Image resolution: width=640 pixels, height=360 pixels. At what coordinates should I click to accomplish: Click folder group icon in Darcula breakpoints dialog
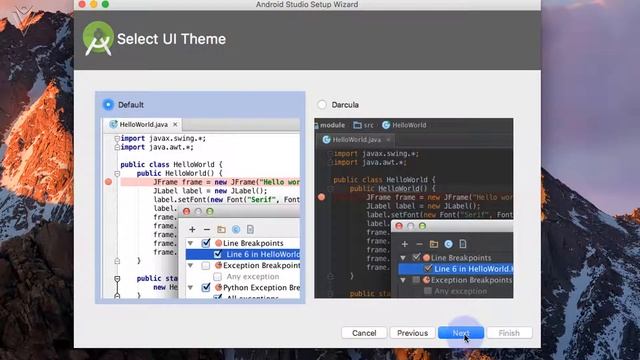(434, 244)
